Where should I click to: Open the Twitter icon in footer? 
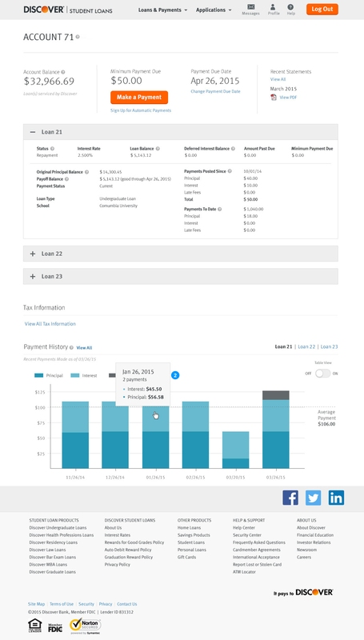pyautogui.click(x=313, y=498)
